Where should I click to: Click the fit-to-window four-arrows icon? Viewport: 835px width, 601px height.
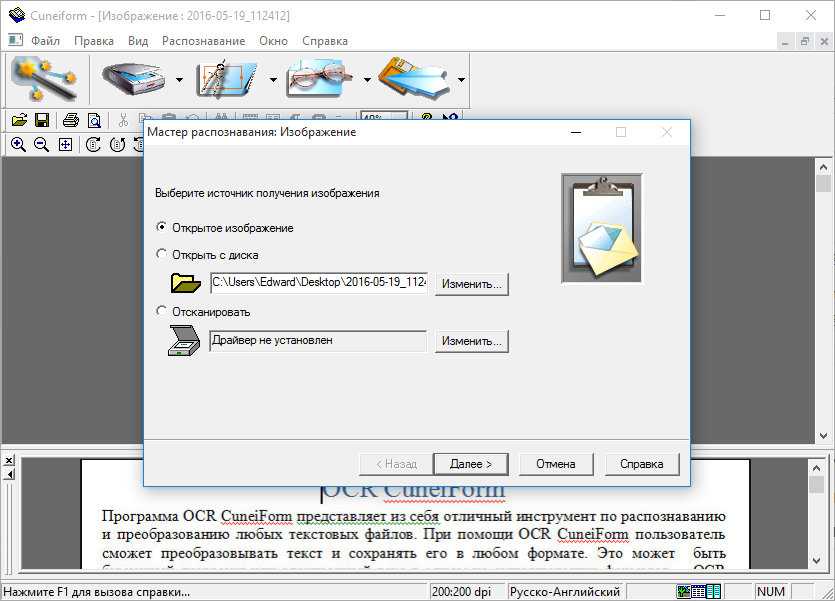[66, 144]
